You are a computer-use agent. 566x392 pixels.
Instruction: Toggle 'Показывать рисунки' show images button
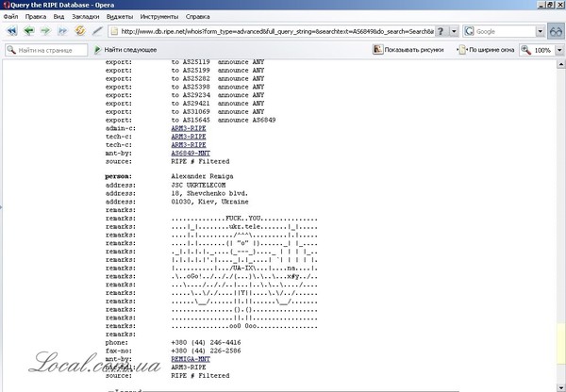(x=408, y=50)
